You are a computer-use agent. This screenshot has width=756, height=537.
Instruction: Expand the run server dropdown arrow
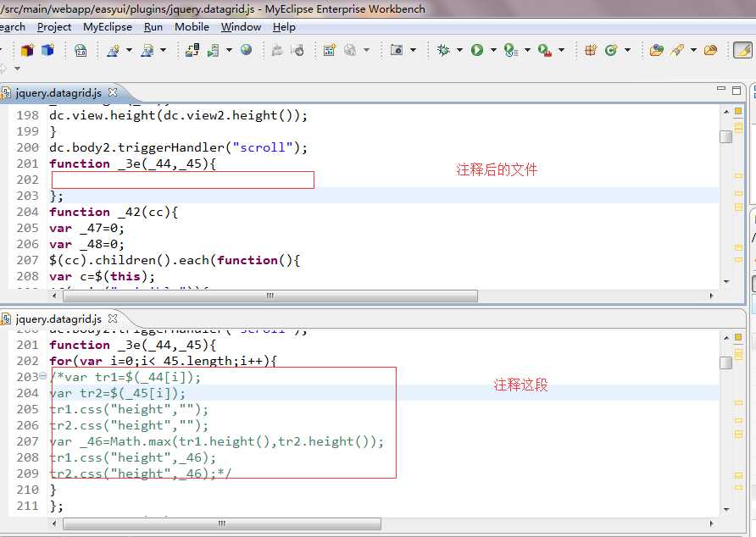coord(229,50)
